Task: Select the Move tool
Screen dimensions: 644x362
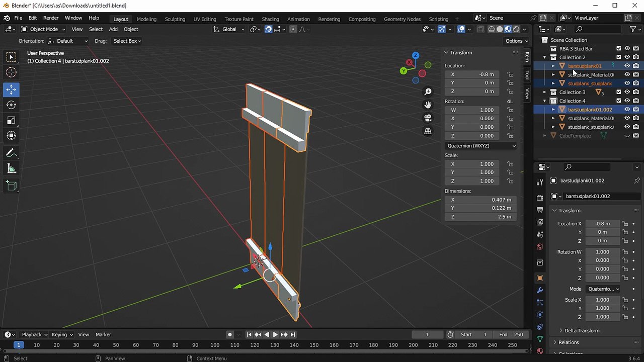Action: [x=11, y=89]
